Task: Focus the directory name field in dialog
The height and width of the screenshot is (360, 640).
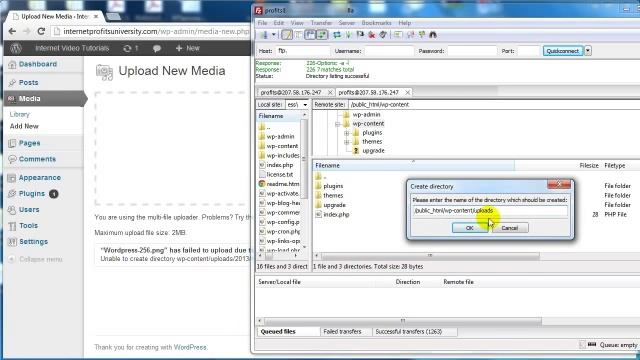Action: coord(489,211)
